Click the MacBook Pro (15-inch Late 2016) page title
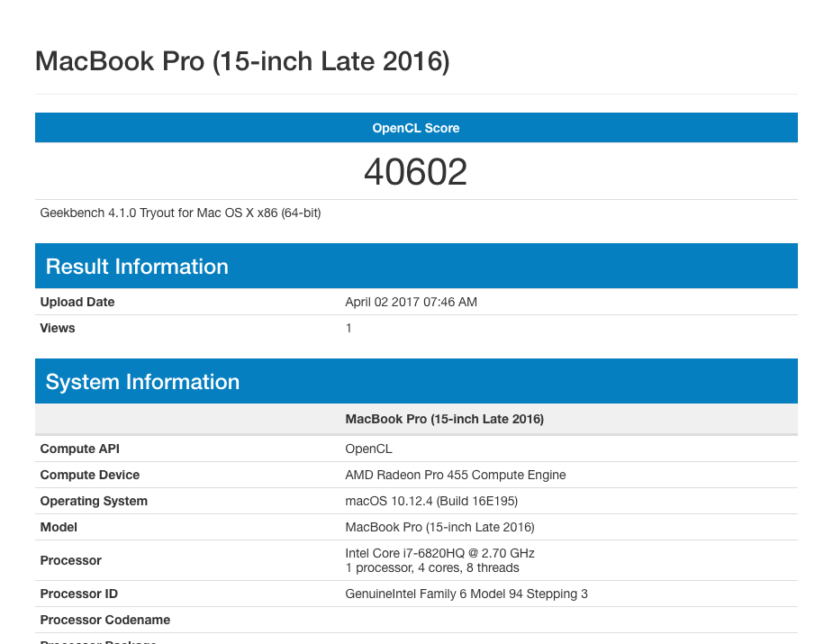Image resolution: width=824 pixels, height=644 pixels. [242, 61]
